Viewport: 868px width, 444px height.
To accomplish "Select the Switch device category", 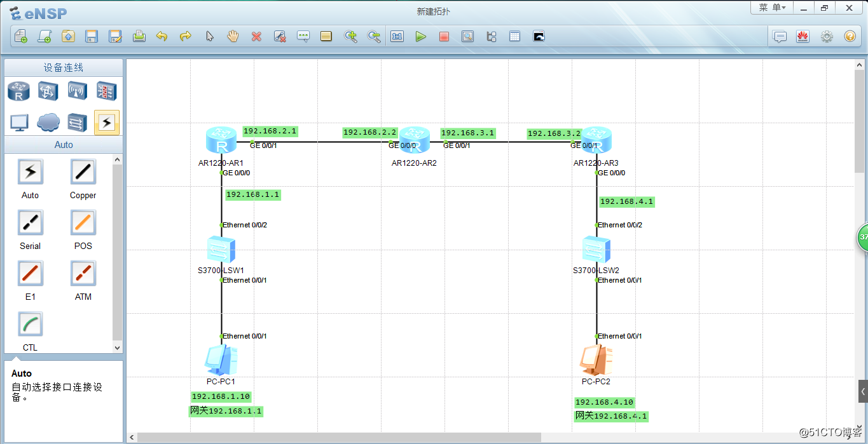I will click(x=48, y=91).
